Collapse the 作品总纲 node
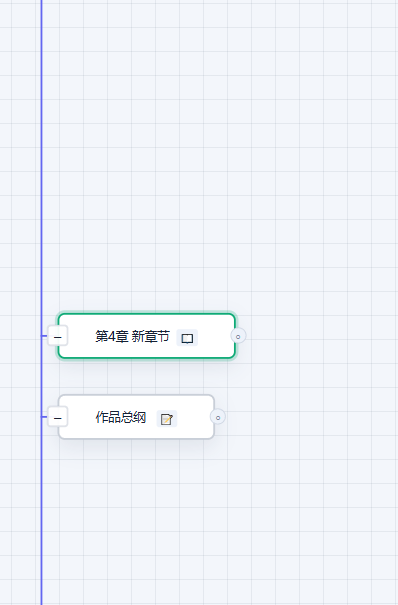 (x=58, y=417)
